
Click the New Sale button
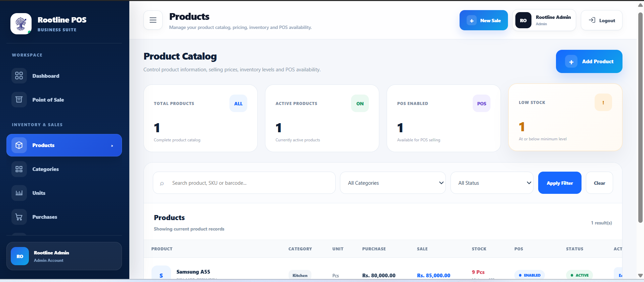(483, 20)
